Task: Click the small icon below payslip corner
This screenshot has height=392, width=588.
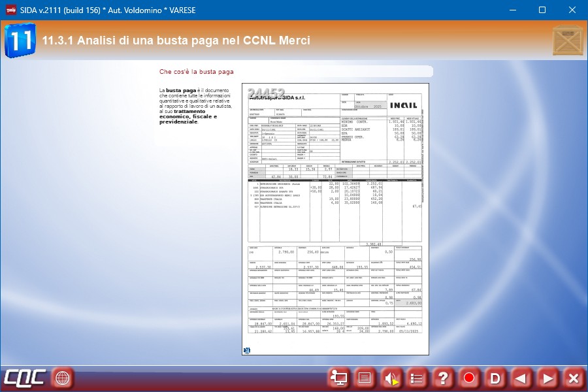Action: (247, 351)
